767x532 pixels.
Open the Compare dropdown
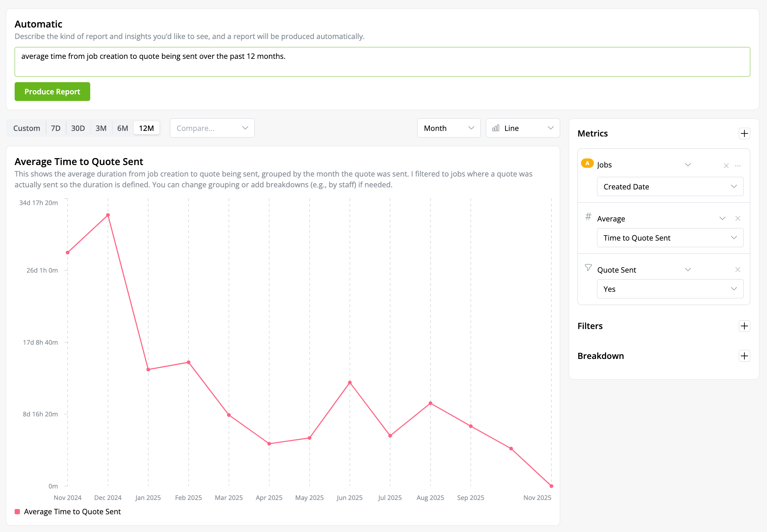coord(212,128)
